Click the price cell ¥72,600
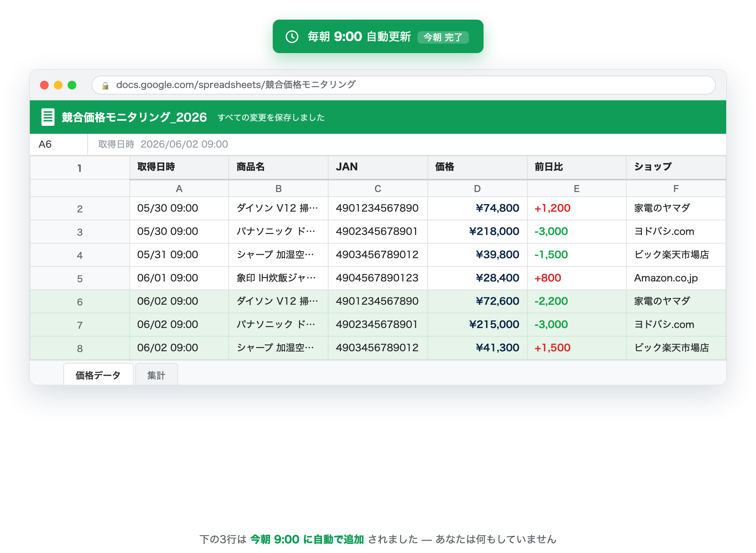 click(477, 301)
